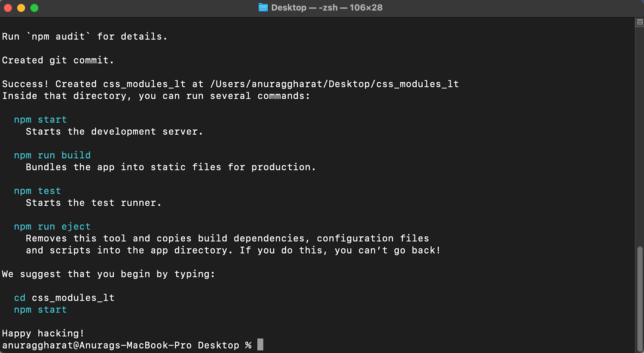Screen dimensions: 644x353
Task: Click the prompt text 'anuraggharat@Anurags-MacBook-Pro'
Action: point(97,345)
